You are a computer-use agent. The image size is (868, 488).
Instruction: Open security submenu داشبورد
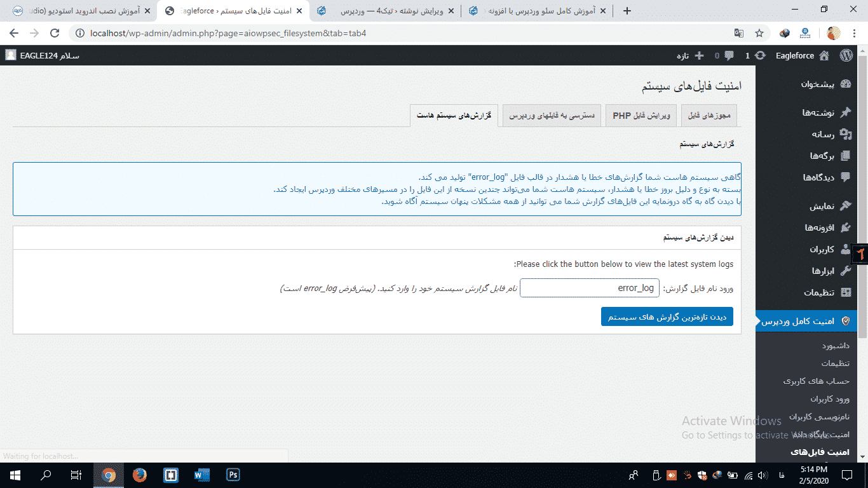click(x=836, y=346)
